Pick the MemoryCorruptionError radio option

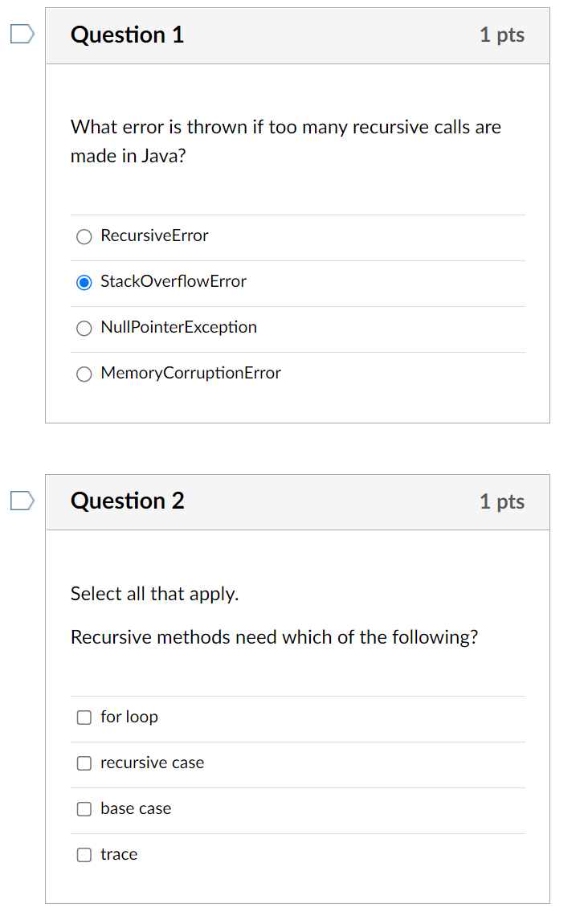point(84,374)
